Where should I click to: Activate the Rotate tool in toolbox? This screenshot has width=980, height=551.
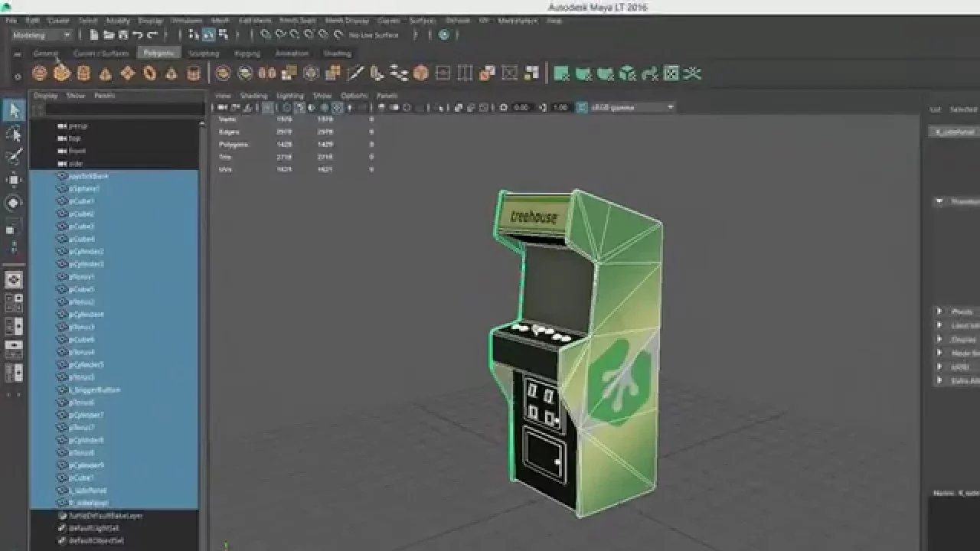pos(14,203)
